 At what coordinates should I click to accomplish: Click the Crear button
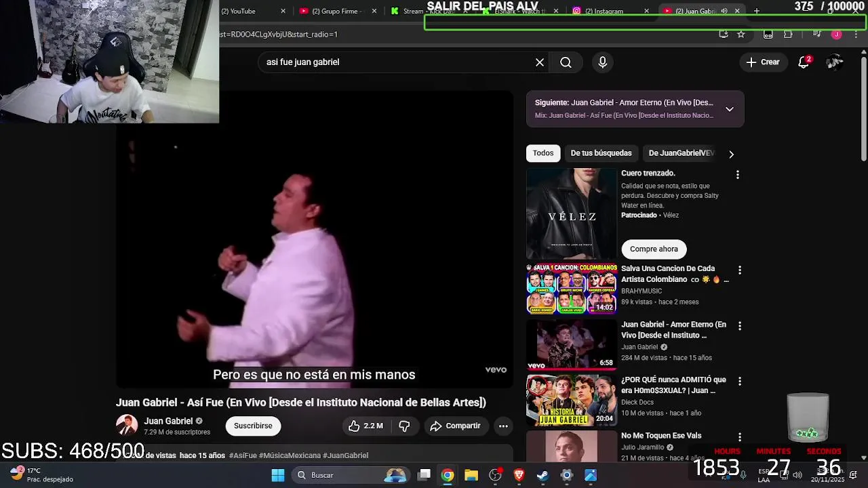763,62
